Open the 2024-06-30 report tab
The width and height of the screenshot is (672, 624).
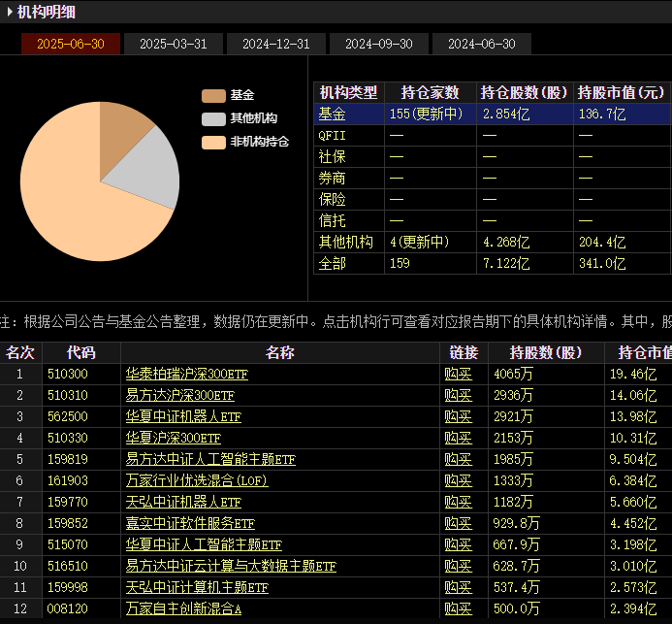coord(481,44)
